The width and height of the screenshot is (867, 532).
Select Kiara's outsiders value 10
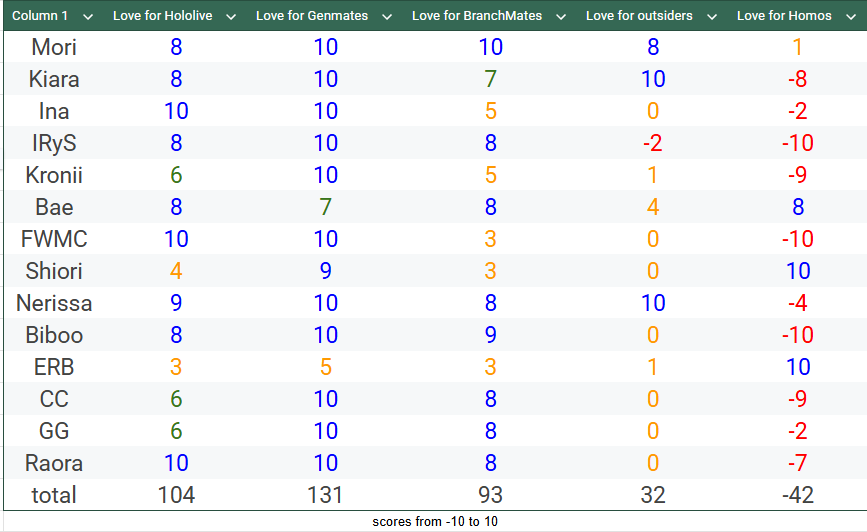pyautogui.click(x=652, y=79)
